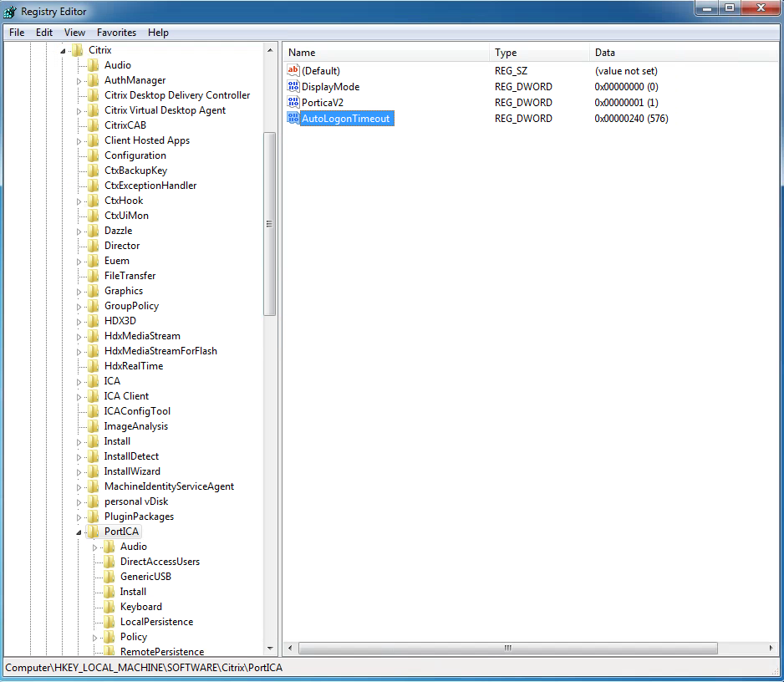This screenshot has width=784, height=682.
Task: Click the HDX3D folder icon
Action: [x=93, y=320]
